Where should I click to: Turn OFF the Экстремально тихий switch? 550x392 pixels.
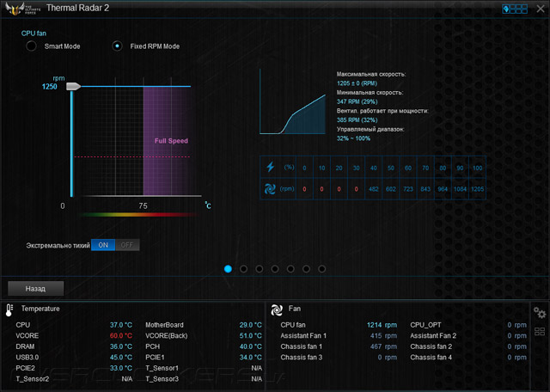coord(127,245)
